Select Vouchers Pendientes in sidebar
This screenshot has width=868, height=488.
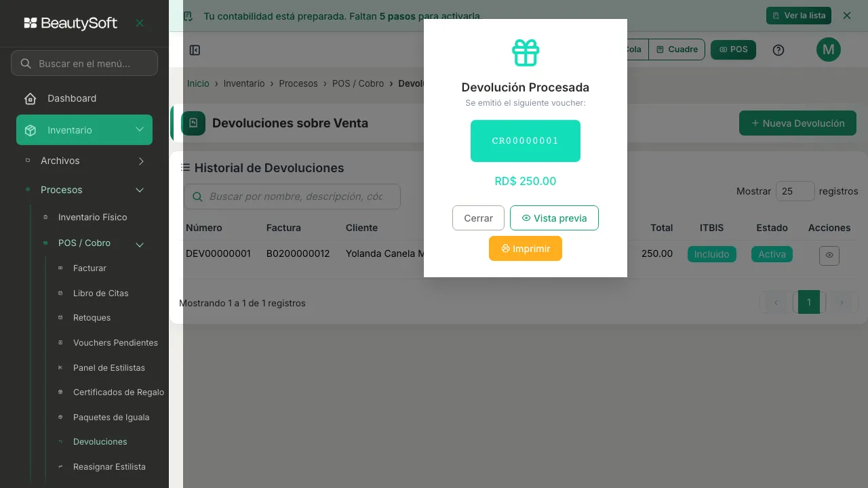115,343
